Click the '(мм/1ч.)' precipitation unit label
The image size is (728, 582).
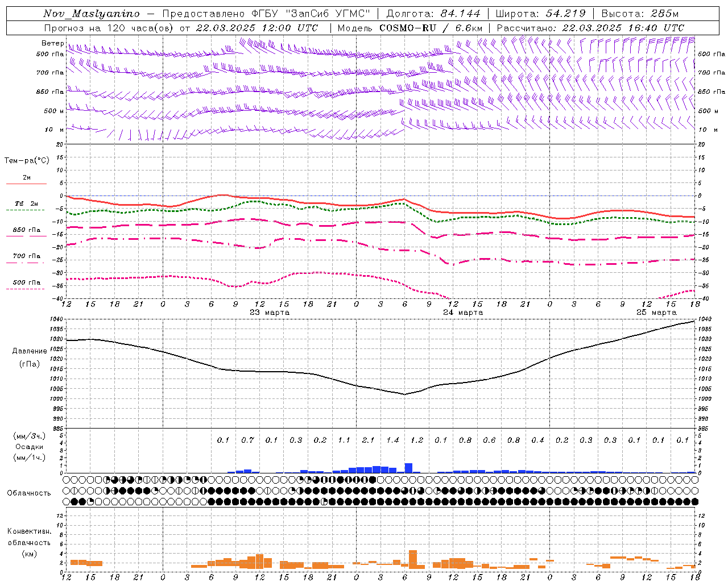click(30, 458)
